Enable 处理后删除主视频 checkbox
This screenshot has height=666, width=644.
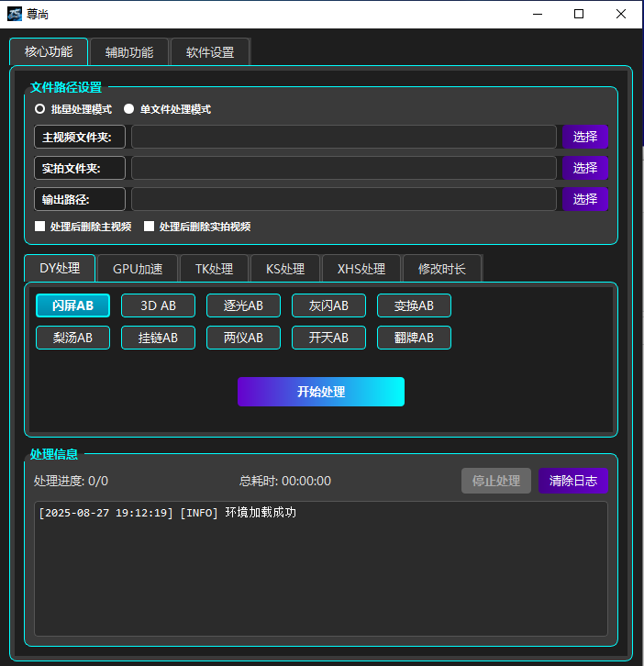click(x=40, y=227)
